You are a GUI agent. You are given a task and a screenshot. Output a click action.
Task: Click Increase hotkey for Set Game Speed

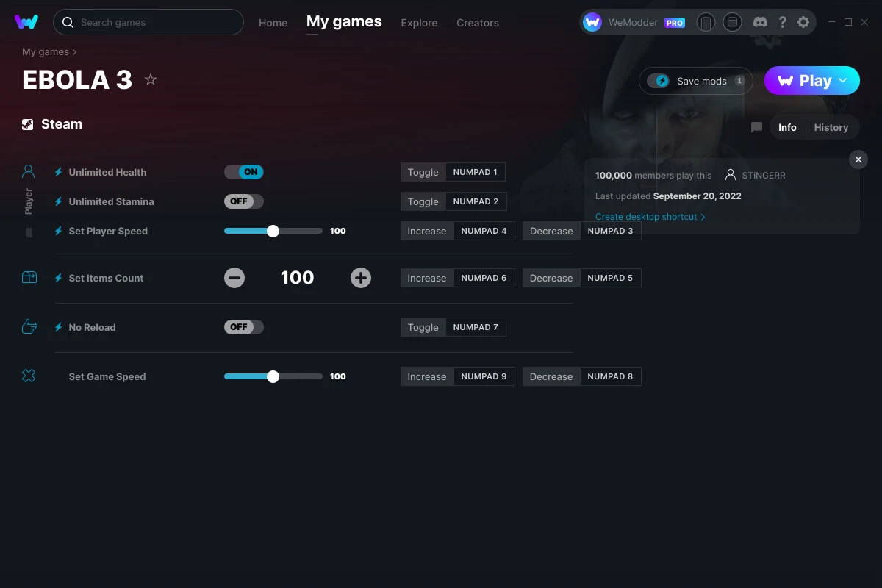coord(458,376)
